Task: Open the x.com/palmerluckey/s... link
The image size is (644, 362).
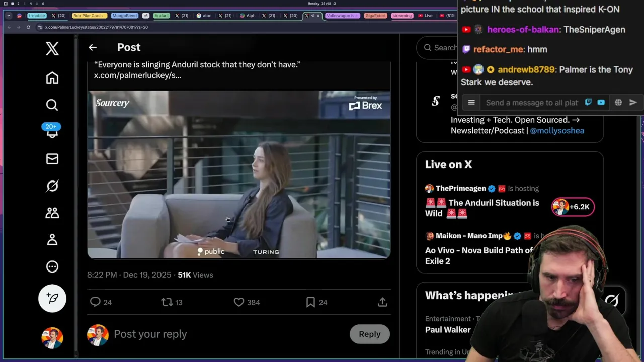Action: [x=137, y=75]
